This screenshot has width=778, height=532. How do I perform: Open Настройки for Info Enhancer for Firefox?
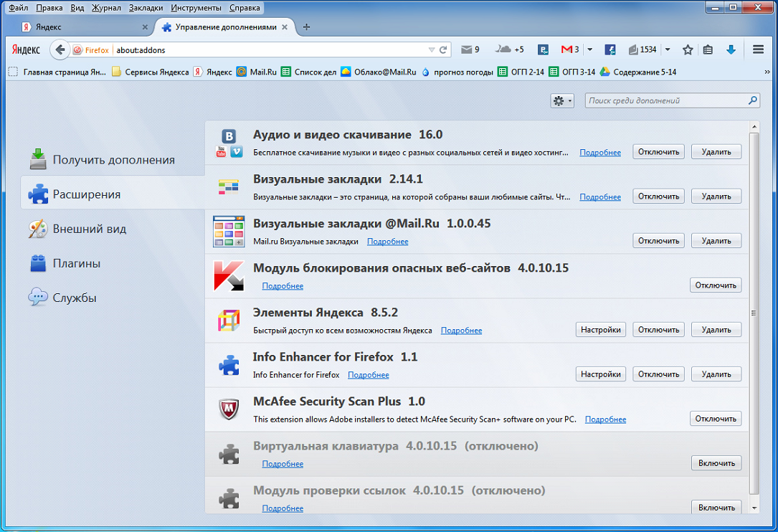pos(600,374)
